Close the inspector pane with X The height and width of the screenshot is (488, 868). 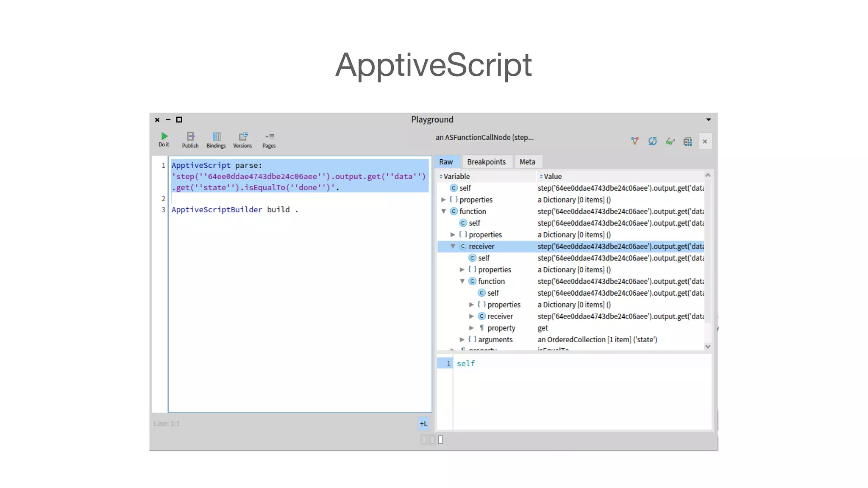point(705,141)
